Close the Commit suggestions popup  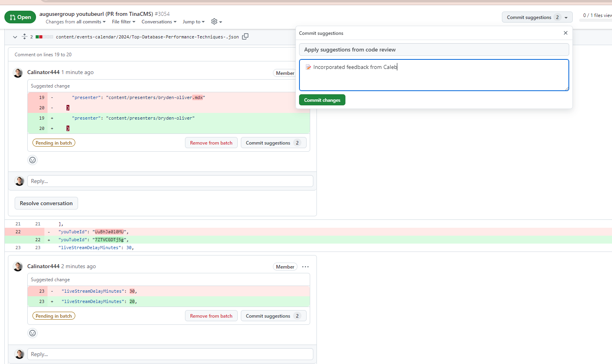coord(566,33)
